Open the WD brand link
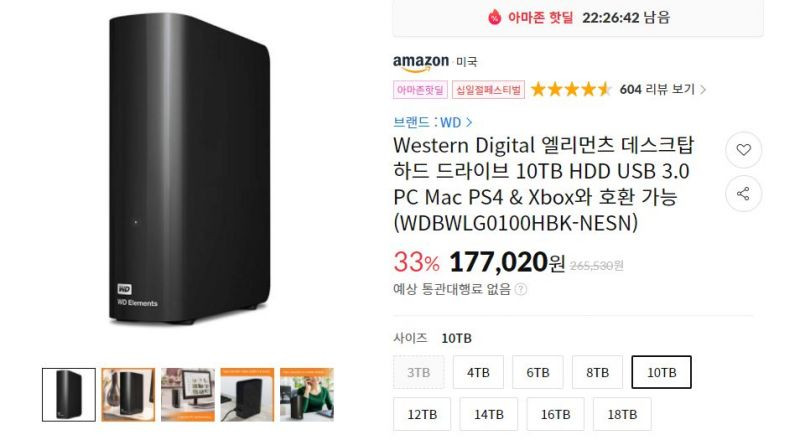800x440 pixels. point(432,123)
